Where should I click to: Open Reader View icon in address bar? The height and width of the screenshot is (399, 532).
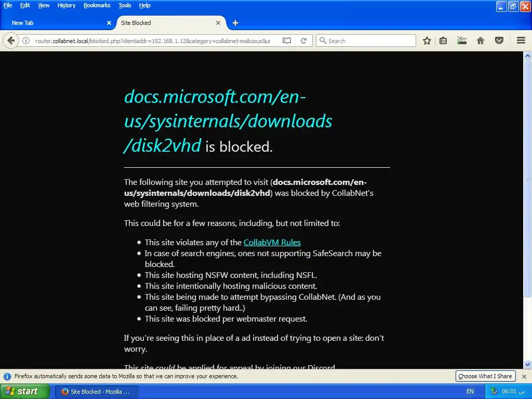(287, 41)
